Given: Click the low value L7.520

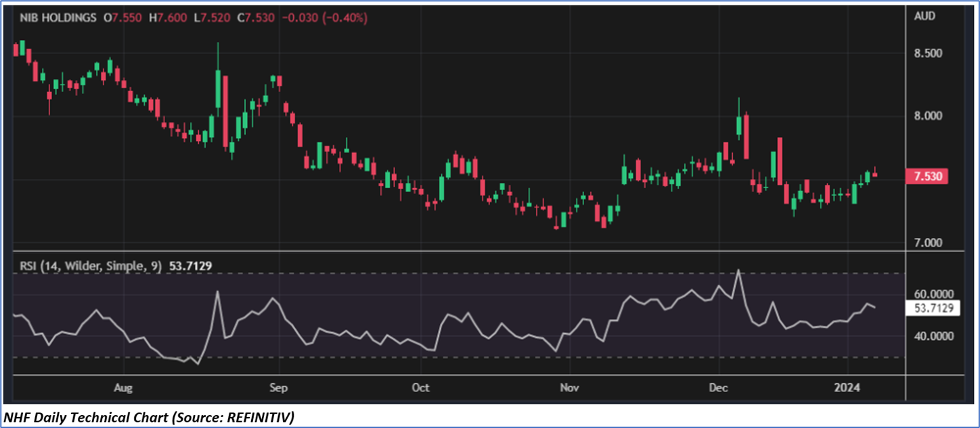Looking at the screenshot, I should pos(213,18).
